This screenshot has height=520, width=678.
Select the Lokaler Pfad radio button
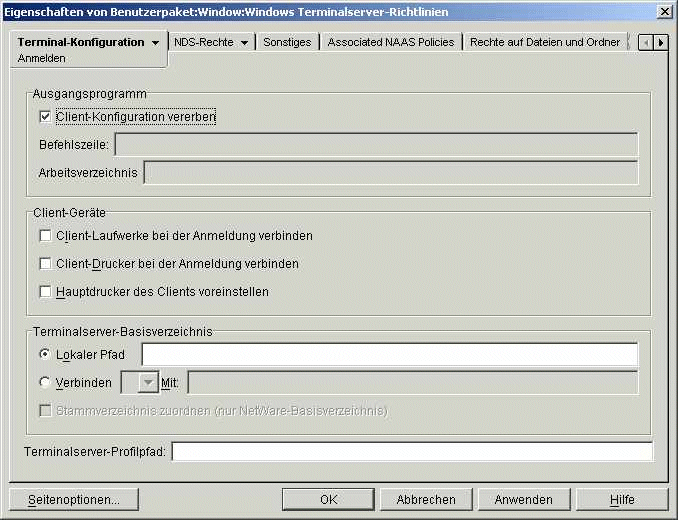point(45,354)
